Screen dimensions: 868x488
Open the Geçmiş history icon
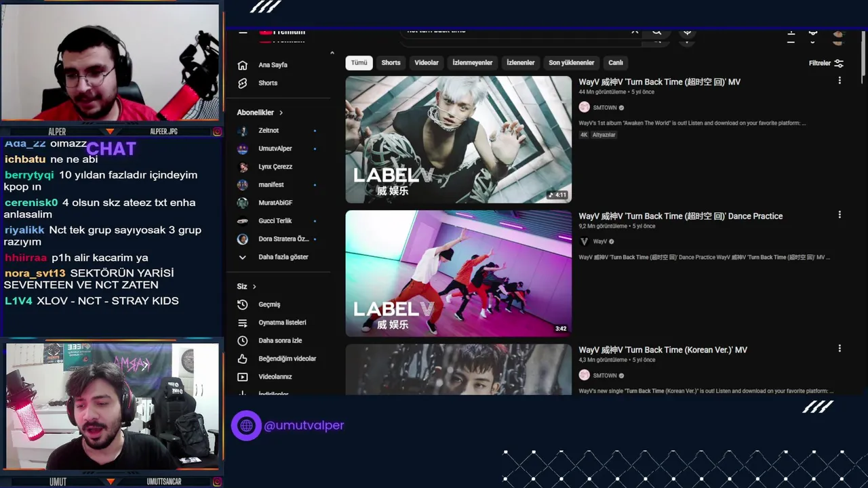click(243, 304)
